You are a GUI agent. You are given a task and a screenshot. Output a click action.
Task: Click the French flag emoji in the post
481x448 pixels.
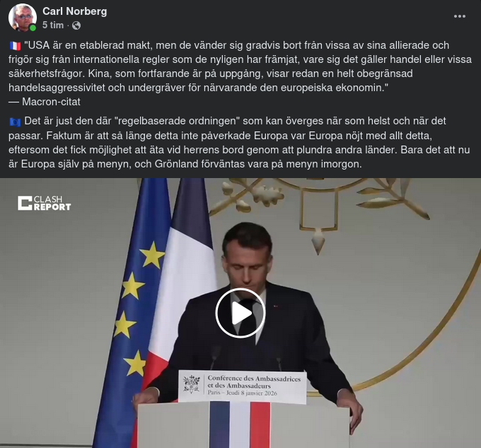tap(15, 46)
